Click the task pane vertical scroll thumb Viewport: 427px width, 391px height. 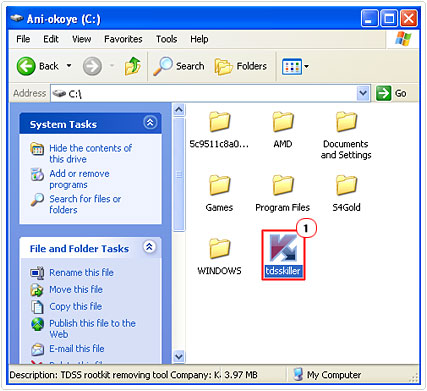(179, 174)
